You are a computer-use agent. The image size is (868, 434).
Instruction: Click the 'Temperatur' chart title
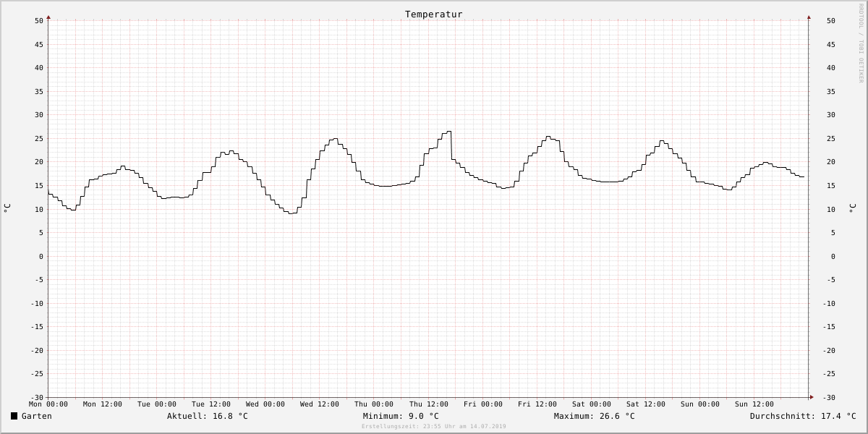pyautogui.click(x=433, y=14)
